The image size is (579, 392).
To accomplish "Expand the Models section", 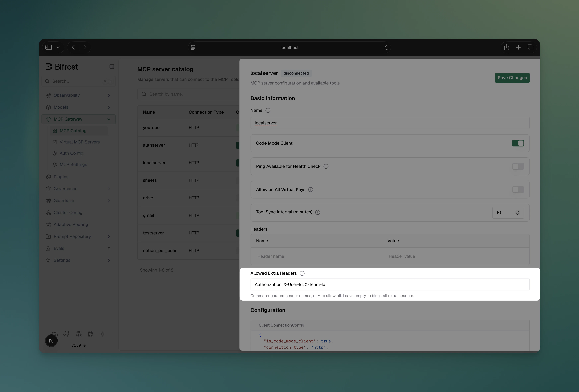I will click(x=109, y=107).
